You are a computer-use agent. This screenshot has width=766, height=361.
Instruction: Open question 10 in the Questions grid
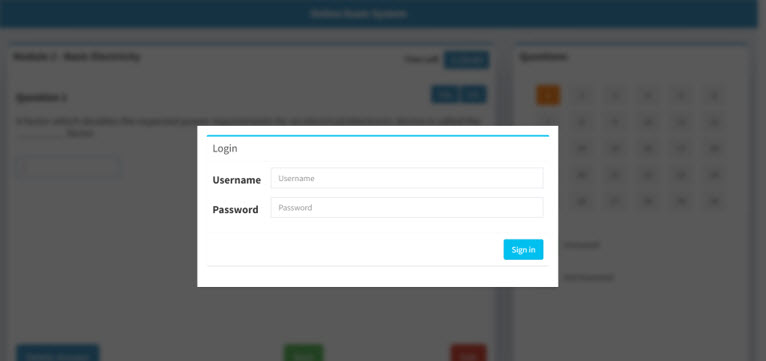point(648,122)
